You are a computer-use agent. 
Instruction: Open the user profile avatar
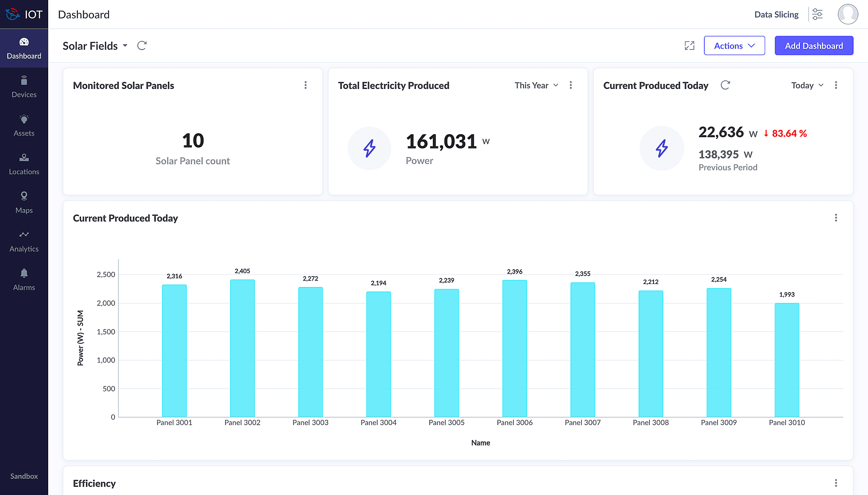tap(848, 14)
